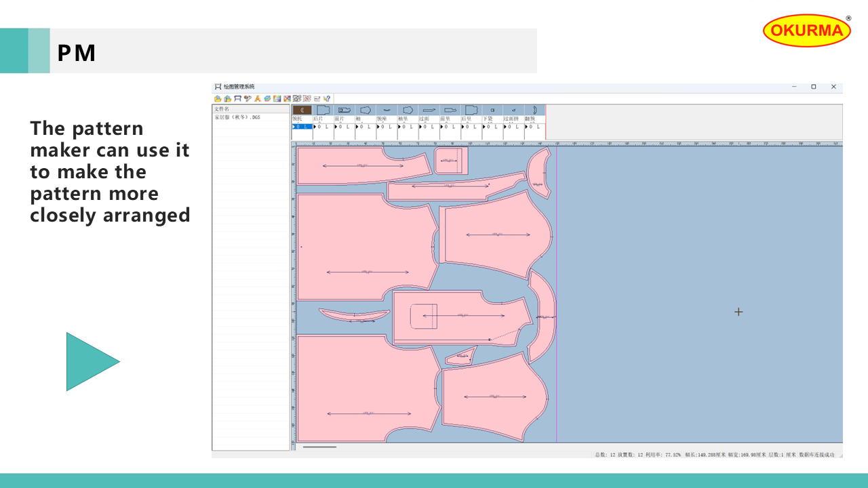
Task: Click the orange letter A text icon
Action: coord(258,98)
